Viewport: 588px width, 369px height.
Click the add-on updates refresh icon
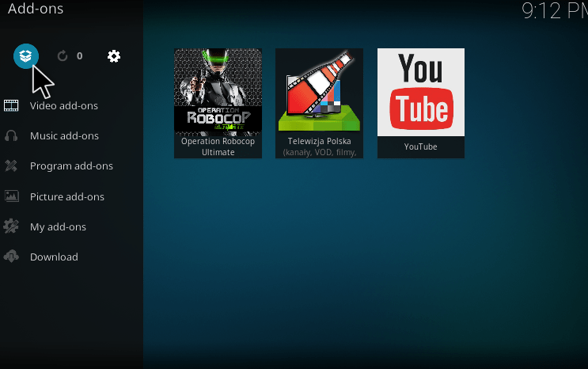click(63, 56)
